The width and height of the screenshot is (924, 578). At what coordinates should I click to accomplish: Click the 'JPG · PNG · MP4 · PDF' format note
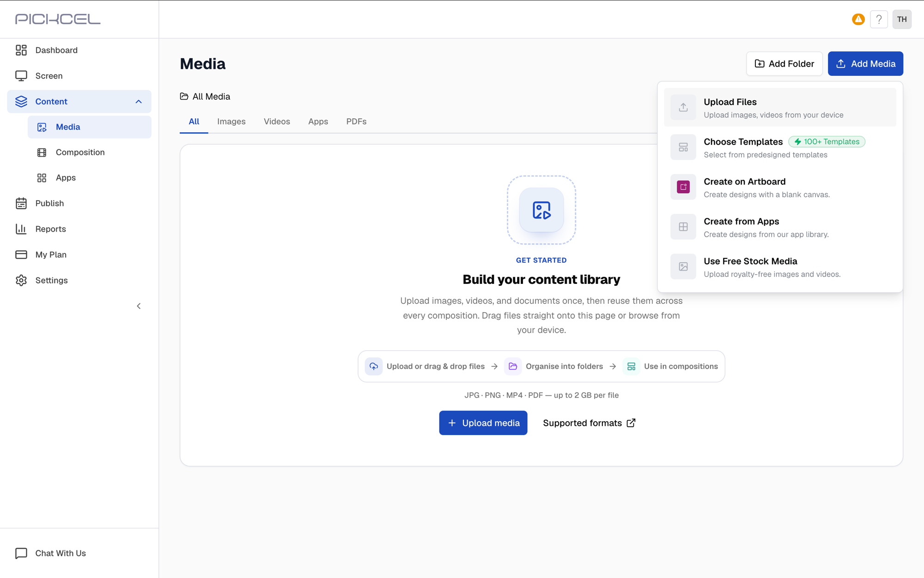coord(541,395)
